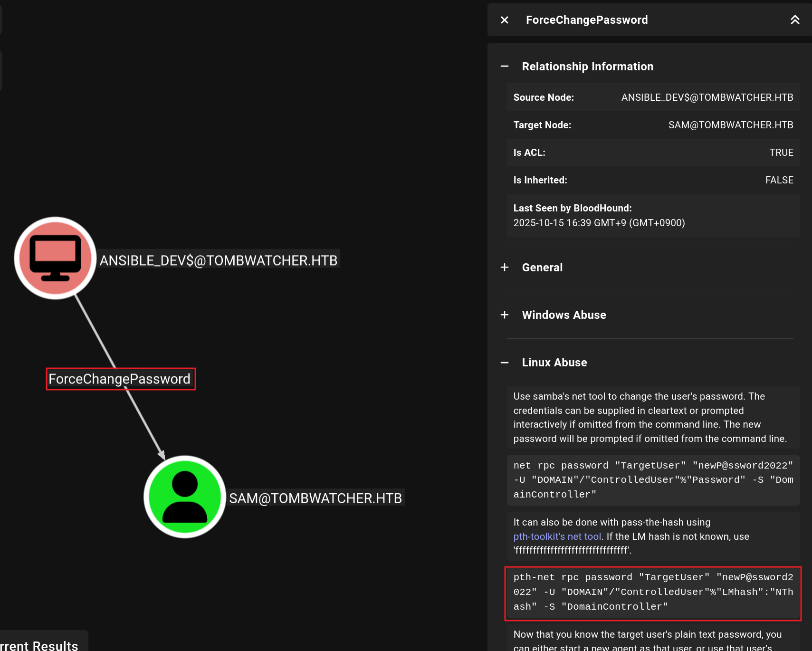Viewport: 812px width, 651px height.
Task: Click the net rpc password command block
Action: click(x=653, y=480)
